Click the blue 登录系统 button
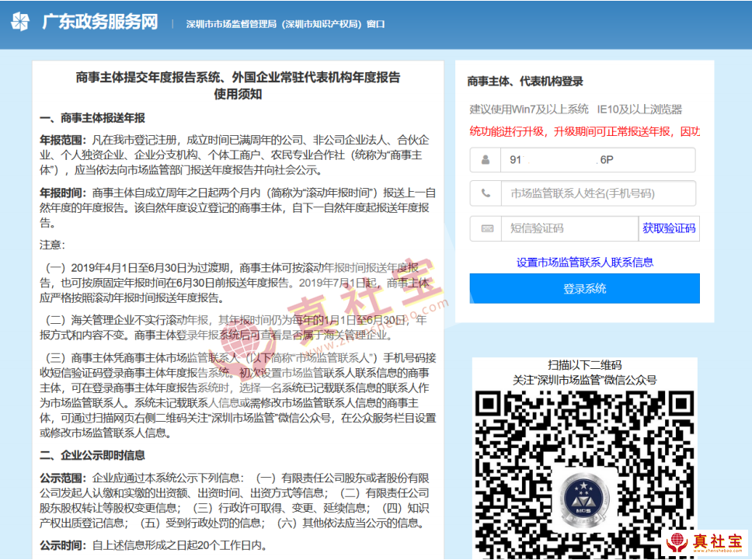The image size is (752, 560). 584,288
